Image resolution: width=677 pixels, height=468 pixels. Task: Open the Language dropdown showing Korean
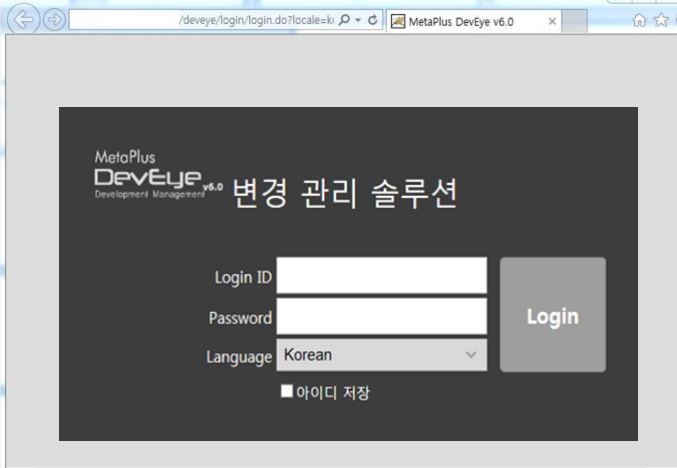(382, 355)
